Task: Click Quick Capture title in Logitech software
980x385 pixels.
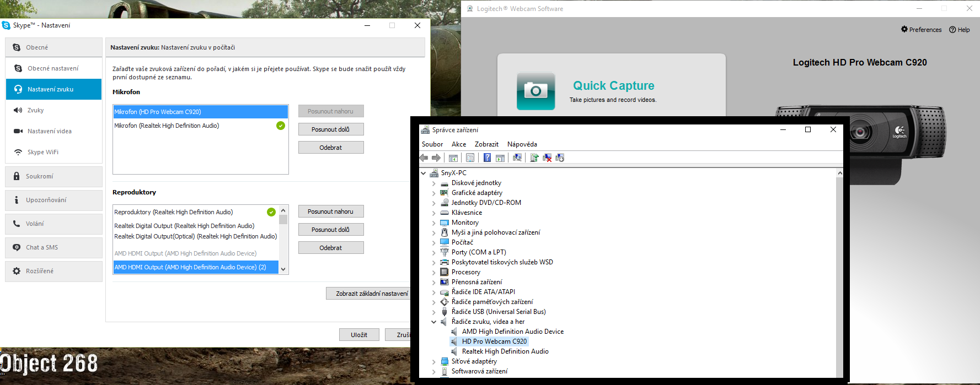Action: point(613,85)
